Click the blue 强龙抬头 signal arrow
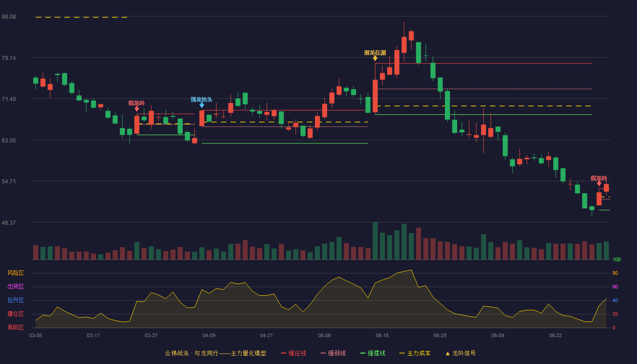Image resolution: width=637 pixels, height=364 pixels. pos(202,105)
